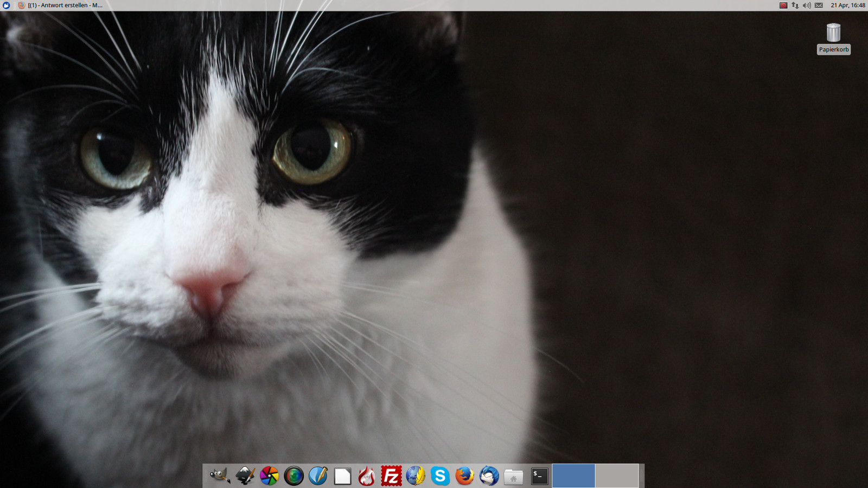Open the home folder file manager
Screen dimensions: 868x488
click(x=513, y=476)
